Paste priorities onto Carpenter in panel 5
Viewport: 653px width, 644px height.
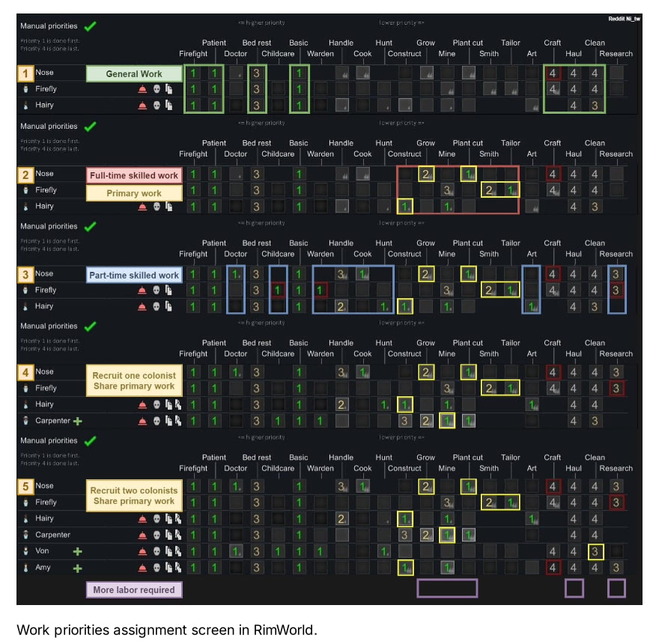coord(177,535)
